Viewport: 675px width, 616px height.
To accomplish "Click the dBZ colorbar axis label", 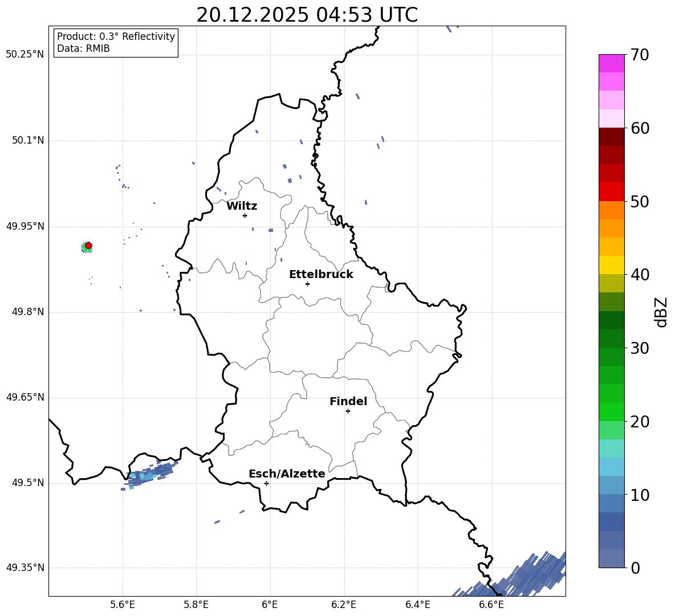I will [x=662, y=312].
